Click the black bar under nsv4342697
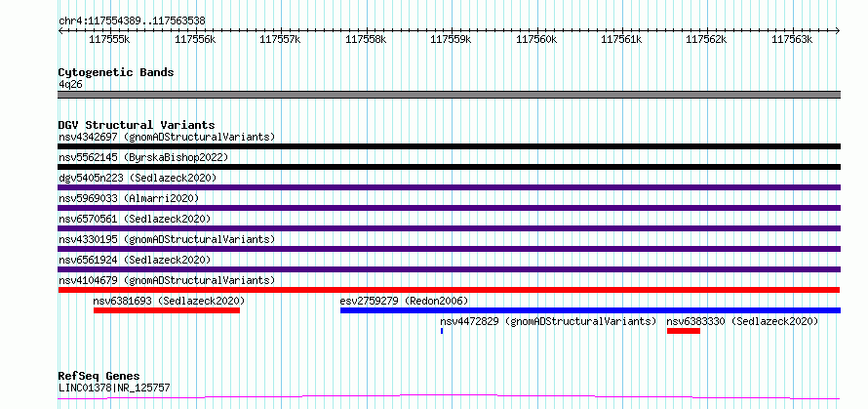 click(450, 146)
